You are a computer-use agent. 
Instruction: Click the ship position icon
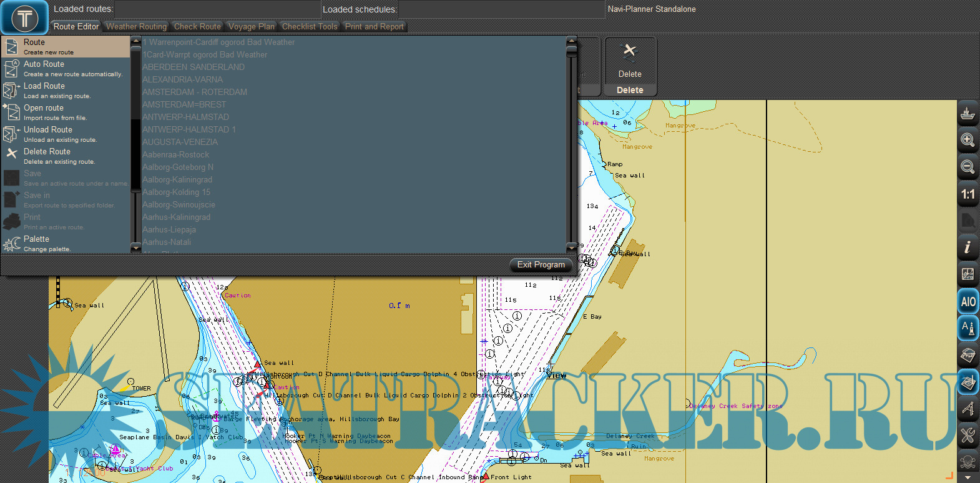968,113
